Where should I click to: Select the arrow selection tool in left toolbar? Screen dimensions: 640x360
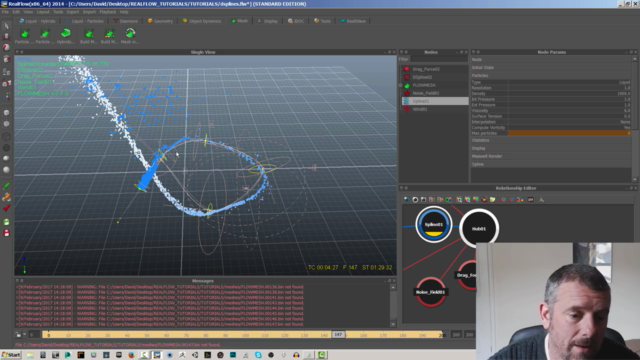6,26
